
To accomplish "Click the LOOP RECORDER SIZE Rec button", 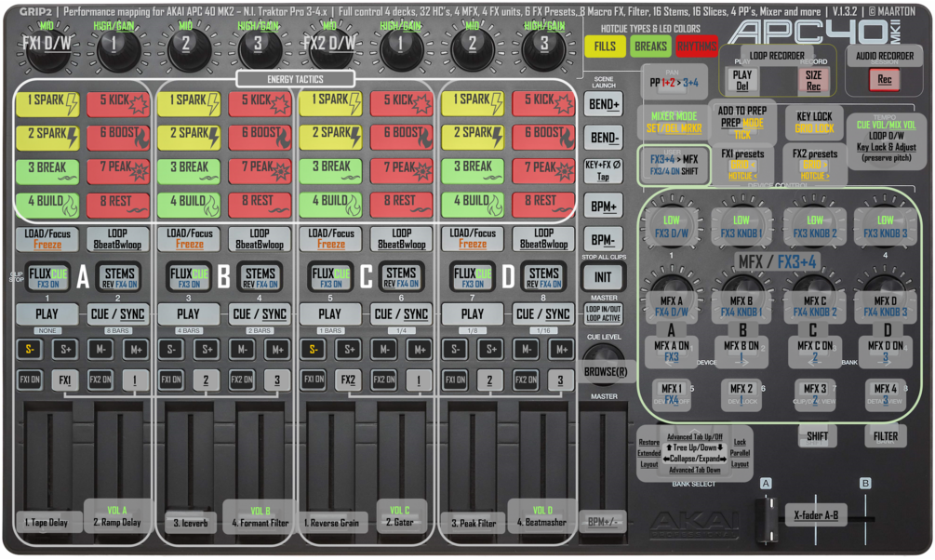I will pyautogui.click(x=813, y=80).
